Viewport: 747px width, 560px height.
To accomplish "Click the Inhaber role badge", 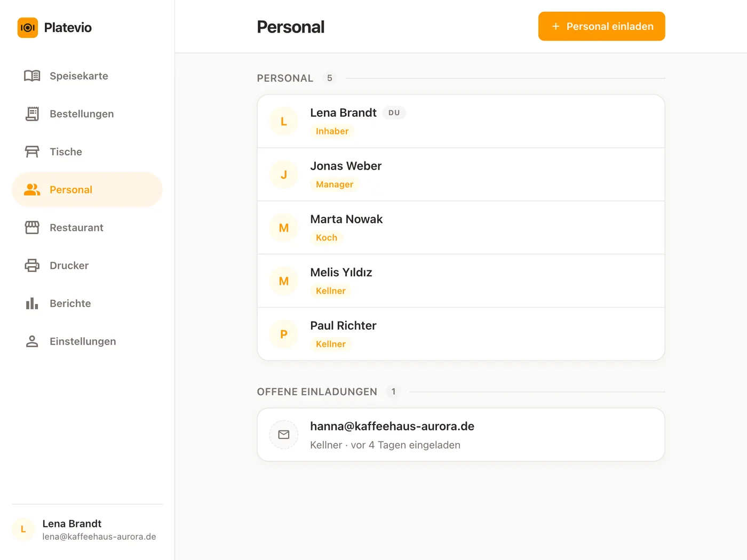I will click(x=332, y=131).
